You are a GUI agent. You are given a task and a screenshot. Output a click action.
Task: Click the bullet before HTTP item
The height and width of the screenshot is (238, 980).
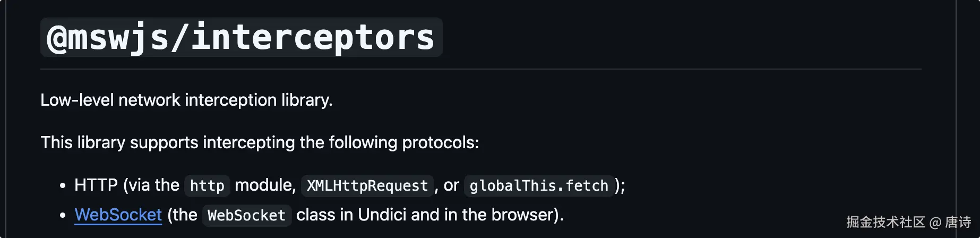tap(63, 185)
